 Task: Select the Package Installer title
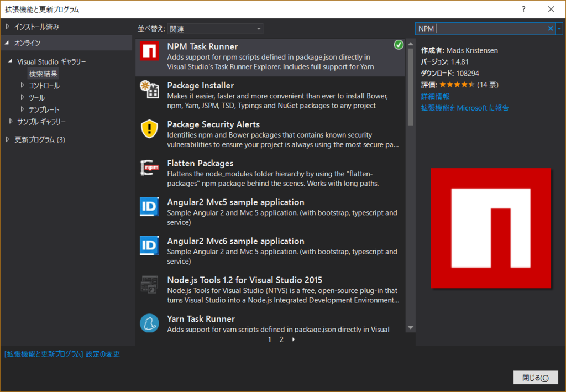coord(200,86)
